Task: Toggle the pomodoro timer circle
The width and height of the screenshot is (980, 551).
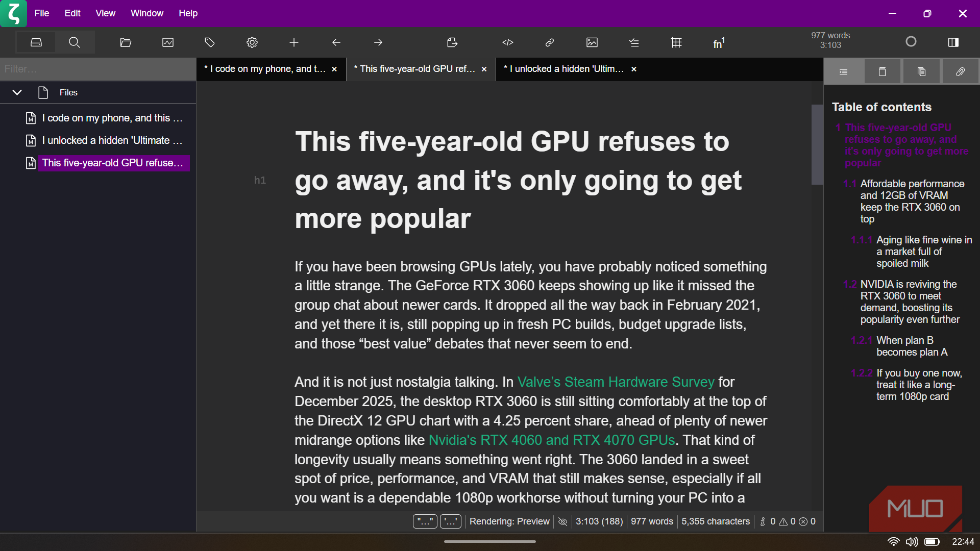Action: click(x=911, y=42)
